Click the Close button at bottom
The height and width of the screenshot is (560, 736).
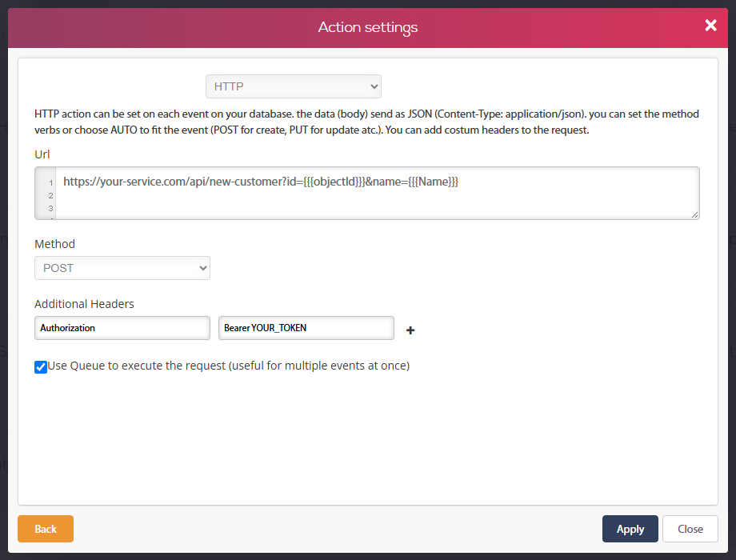(690, 529)
